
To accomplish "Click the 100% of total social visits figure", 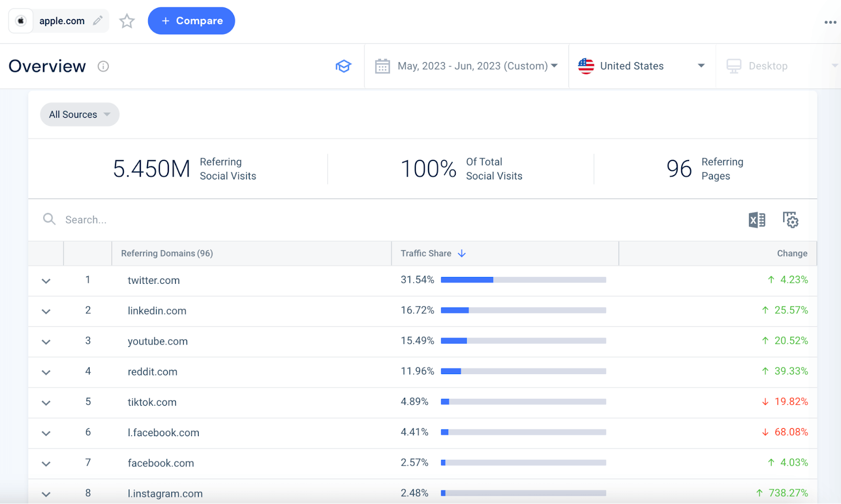I will tap(428, 169).
